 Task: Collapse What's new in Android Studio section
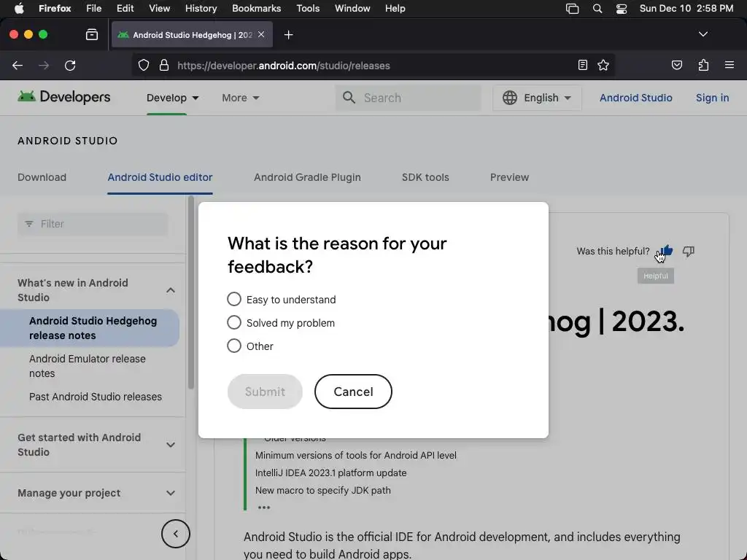(171, 290)
